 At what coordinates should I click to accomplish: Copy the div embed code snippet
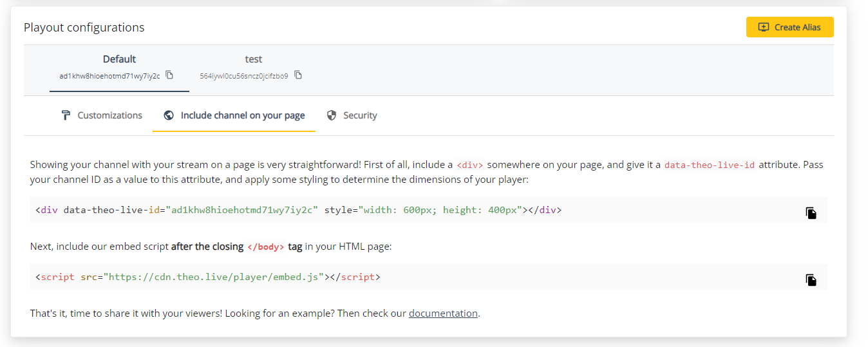811,213
